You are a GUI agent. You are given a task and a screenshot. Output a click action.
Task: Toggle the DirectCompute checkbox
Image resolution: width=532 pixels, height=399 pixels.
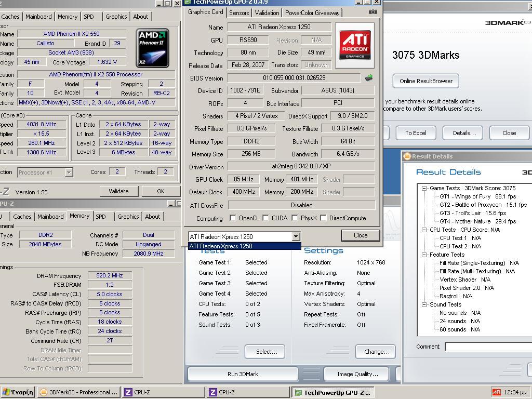click(x=323, y=218)
